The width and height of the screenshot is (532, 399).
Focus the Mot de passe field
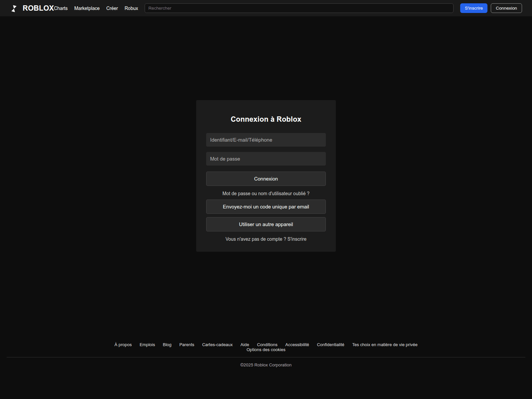266,159
